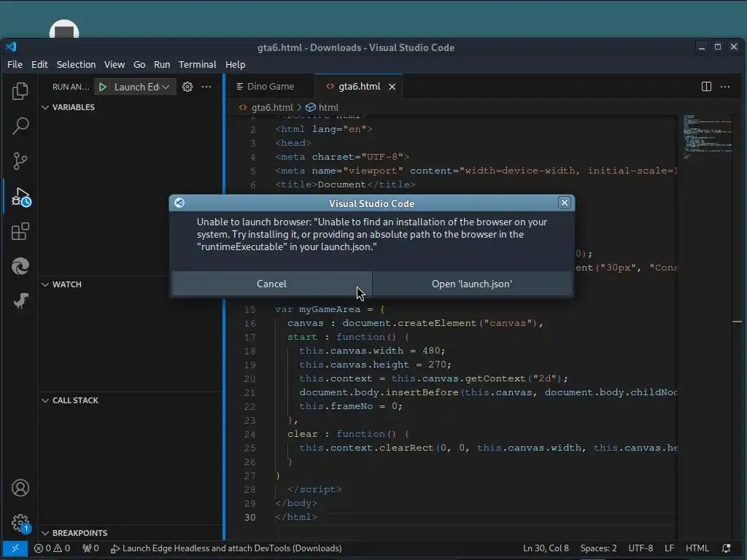Split the editor to the right
The width and height of the screenshot is (747, 560).
click(706, 86)
